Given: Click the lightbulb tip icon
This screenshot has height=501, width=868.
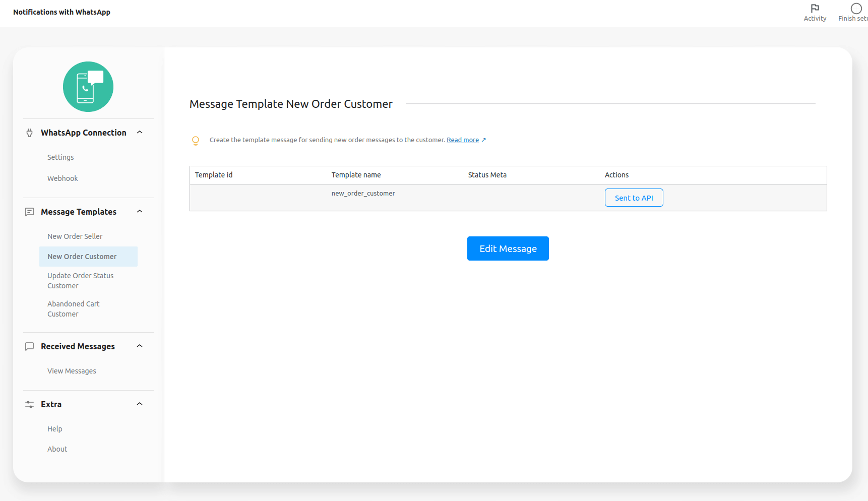Looking at the screenshot, I should tap(196, 141).
